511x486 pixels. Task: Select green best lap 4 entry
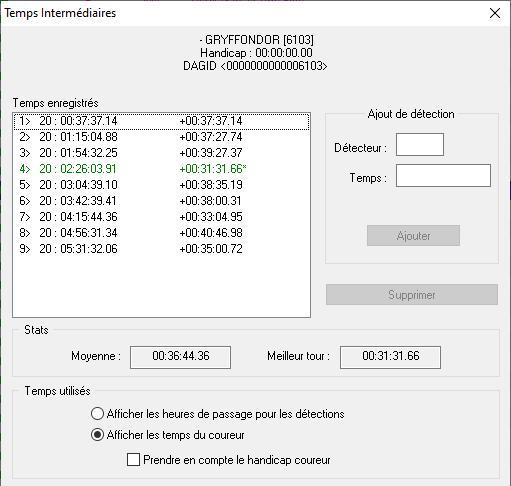coord(161,169)
